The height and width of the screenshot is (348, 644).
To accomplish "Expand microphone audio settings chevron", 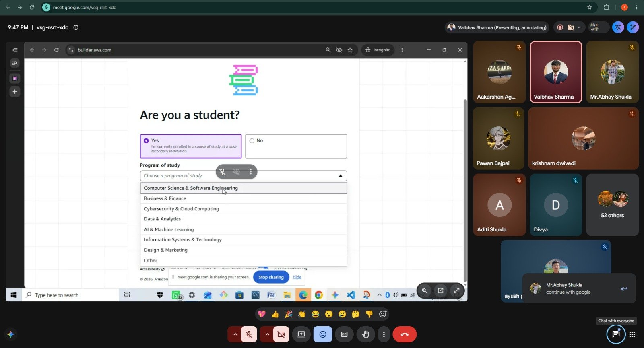I will coord(235,334).
